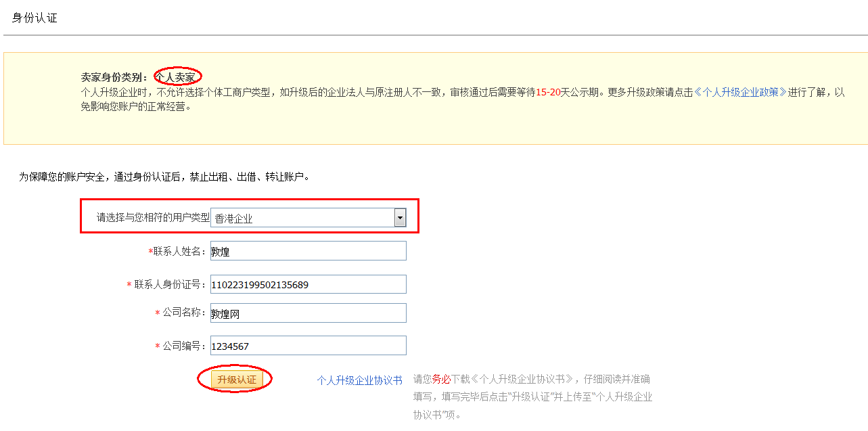Click the yellow policy notice banner
The image size is (868, 431).
click(433, 98)
